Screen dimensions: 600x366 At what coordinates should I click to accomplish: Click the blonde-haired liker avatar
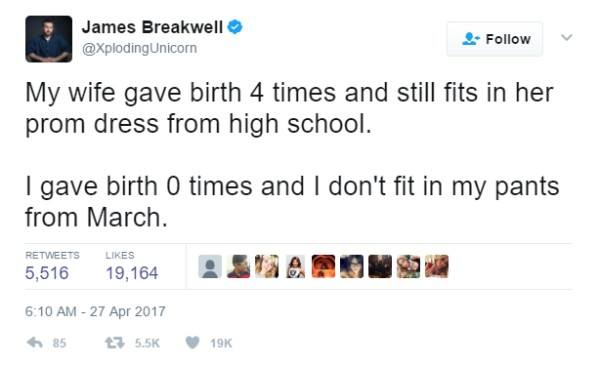pos(267,266)
